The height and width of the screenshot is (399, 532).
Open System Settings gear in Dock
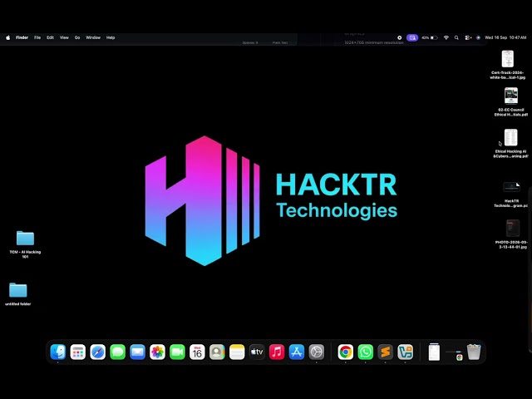pos(317,352)
